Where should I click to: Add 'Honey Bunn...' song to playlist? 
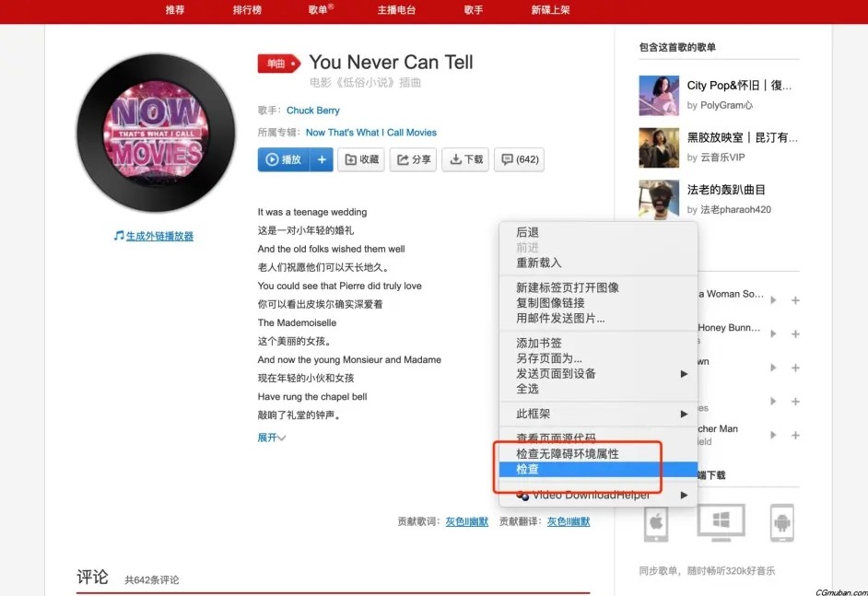(795, 333)
